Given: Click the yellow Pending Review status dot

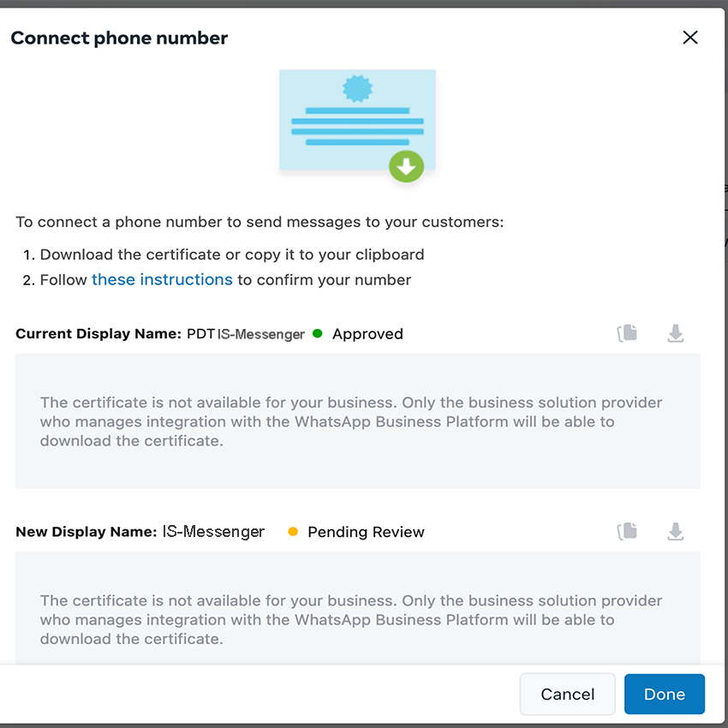Looking at the screenshot, I should [293, 532].
